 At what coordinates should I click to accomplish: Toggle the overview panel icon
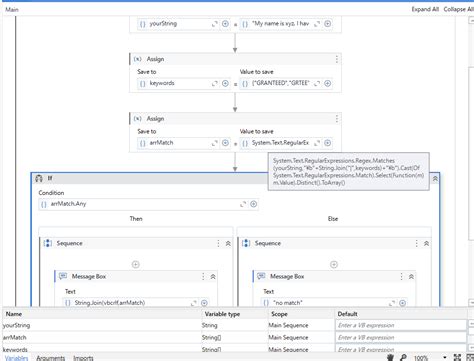[x=470, y=358]
